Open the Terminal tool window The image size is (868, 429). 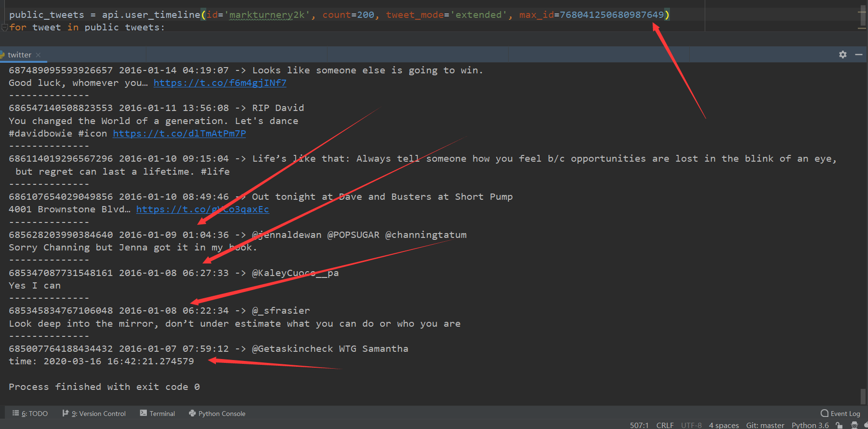click(x=157, y=414)
